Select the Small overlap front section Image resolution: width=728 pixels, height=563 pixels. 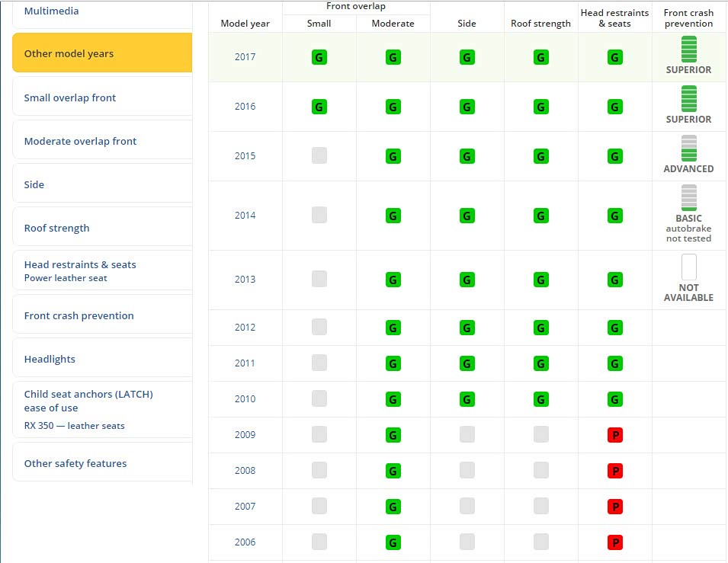(x=102, y=98)
